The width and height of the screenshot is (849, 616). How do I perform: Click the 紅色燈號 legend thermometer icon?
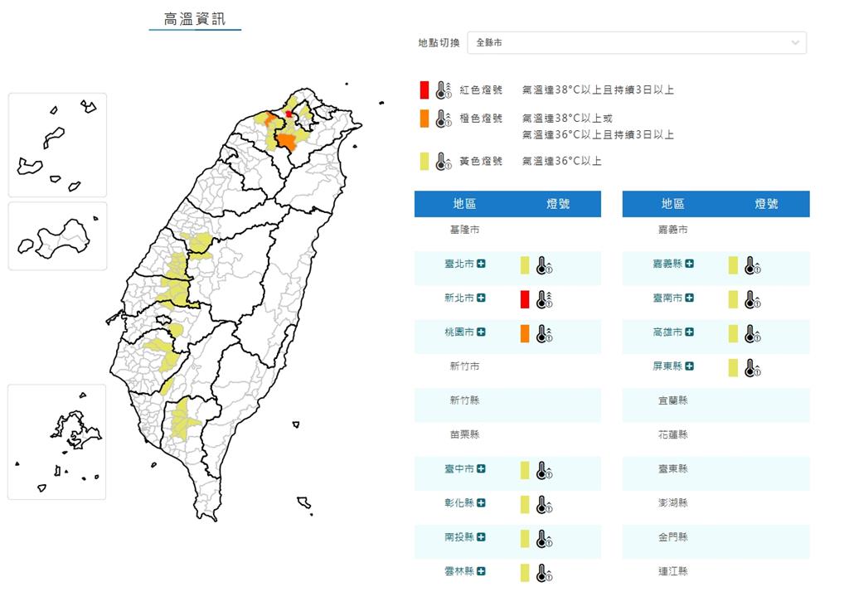click(444, 90)
